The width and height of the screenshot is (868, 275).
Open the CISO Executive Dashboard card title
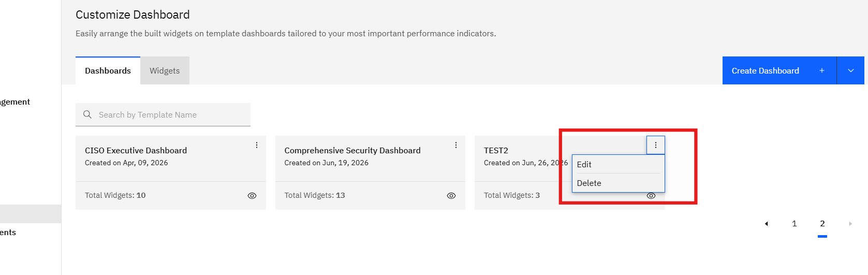136,150
